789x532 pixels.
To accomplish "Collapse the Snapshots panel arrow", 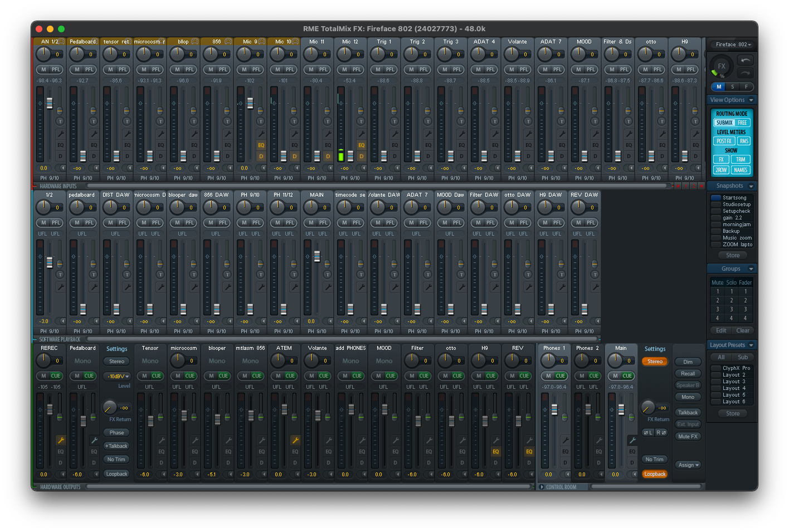I will (751, 186).
